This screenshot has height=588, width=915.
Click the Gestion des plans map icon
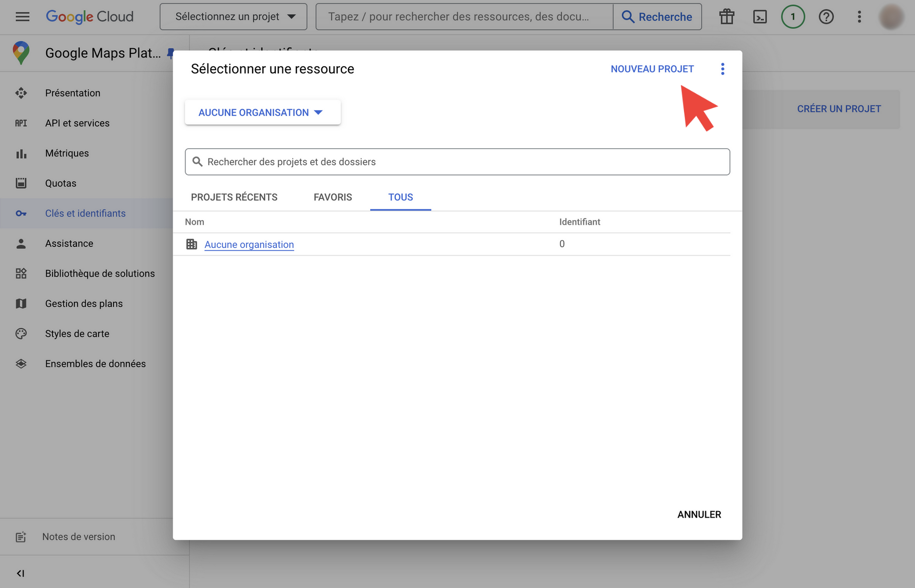tap(21, 304)
